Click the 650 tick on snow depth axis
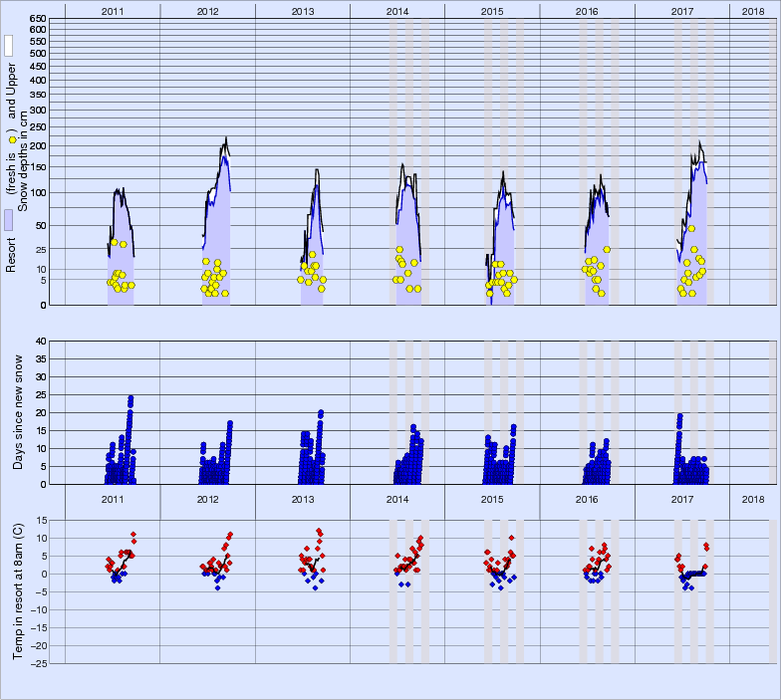 coord(36,19)
